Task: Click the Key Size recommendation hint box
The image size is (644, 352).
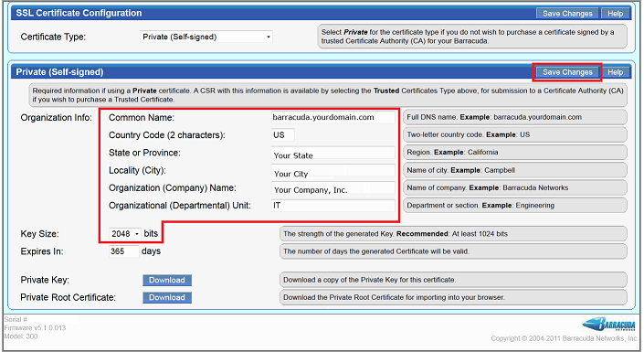Action: click(453, 233)
